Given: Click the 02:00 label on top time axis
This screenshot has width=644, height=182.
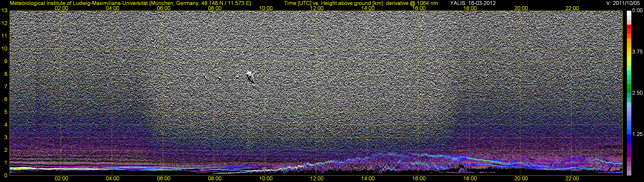Looking at the screenshot, I should 61,8.
